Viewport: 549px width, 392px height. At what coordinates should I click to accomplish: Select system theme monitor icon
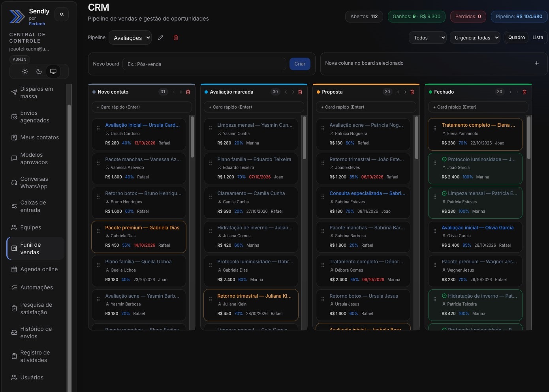[x=53, y=71]
